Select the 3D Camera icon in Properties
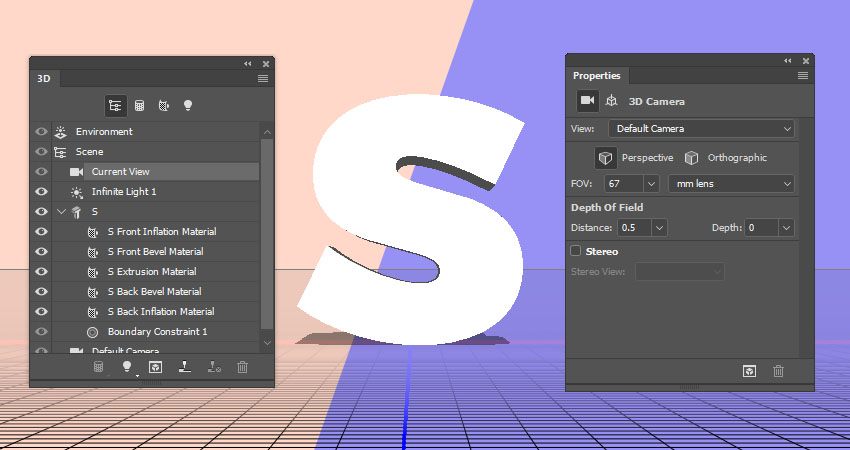Viewport: 850px width, 450px height. click(588, 101)
